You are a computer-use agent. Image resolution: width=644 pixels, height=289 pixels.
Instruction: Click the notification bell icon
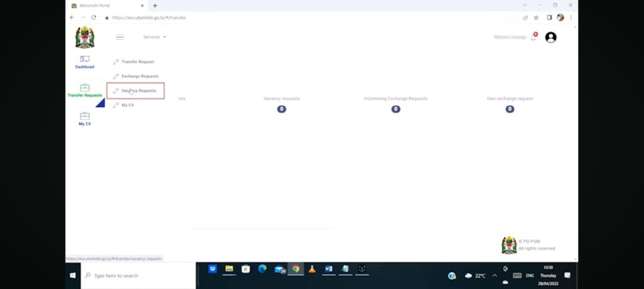tap(533, 38)
